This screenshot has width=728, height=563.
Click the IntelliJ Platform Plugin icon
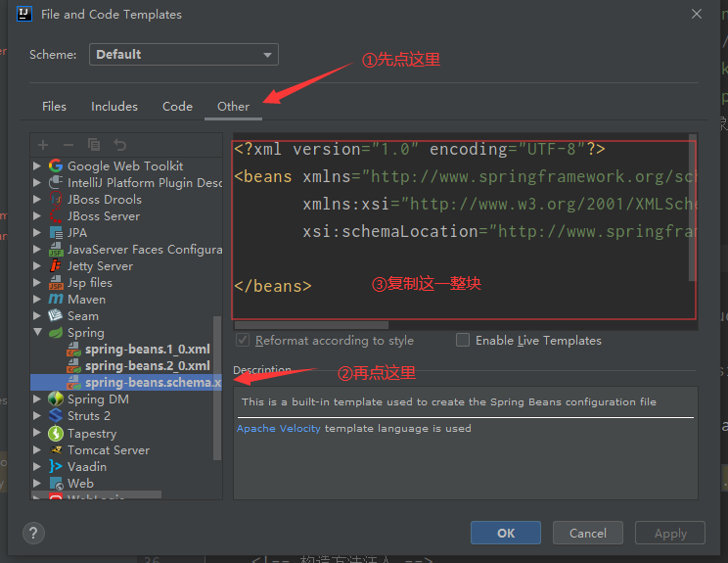pyautogui.click(x=56, y=182)
